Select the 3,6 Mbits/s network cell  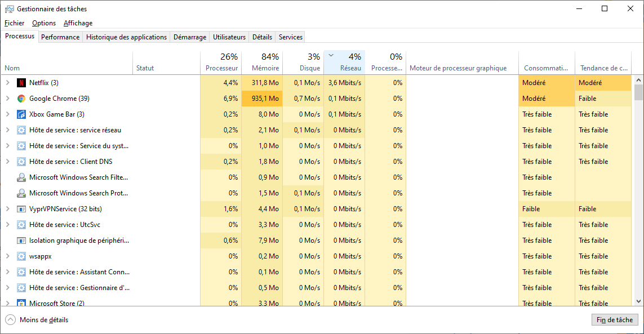click(x=344, y=83)
